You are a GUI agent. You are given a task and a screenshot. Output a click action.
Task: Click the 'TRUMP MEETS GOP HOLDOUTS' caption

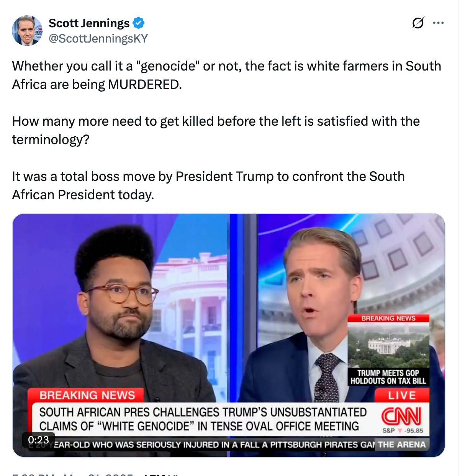(388, 377)
